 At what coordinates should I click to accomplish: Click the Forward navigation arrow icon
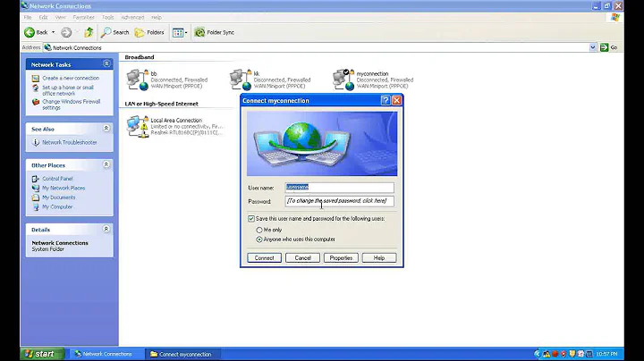[x=66, y=32]
